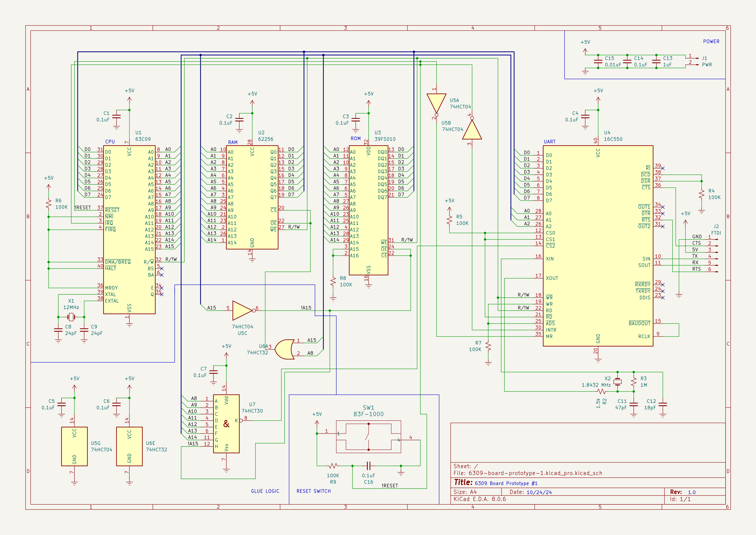Screen dimensions: 756x535
Task: Click the C13 1uF capacitor in POWER block
Action: pos(656,61)
